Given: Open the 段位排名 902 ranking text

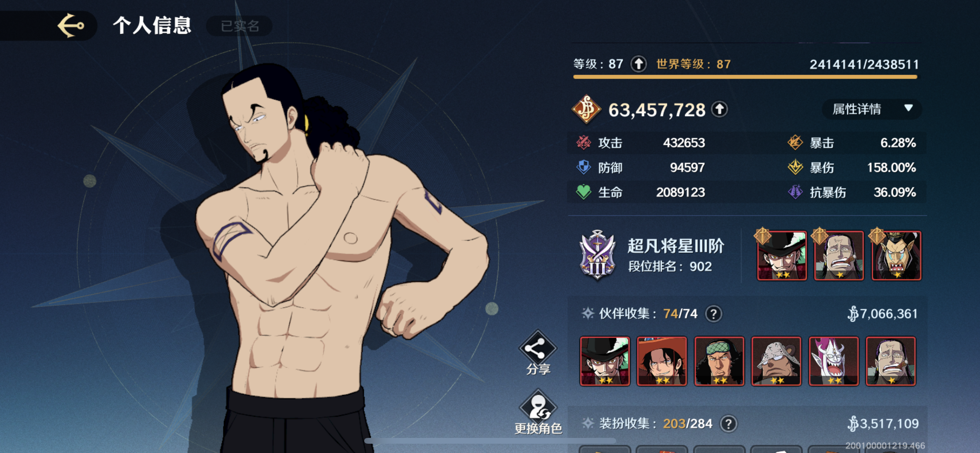Looking at the screenshot, I should click(670, 266).
